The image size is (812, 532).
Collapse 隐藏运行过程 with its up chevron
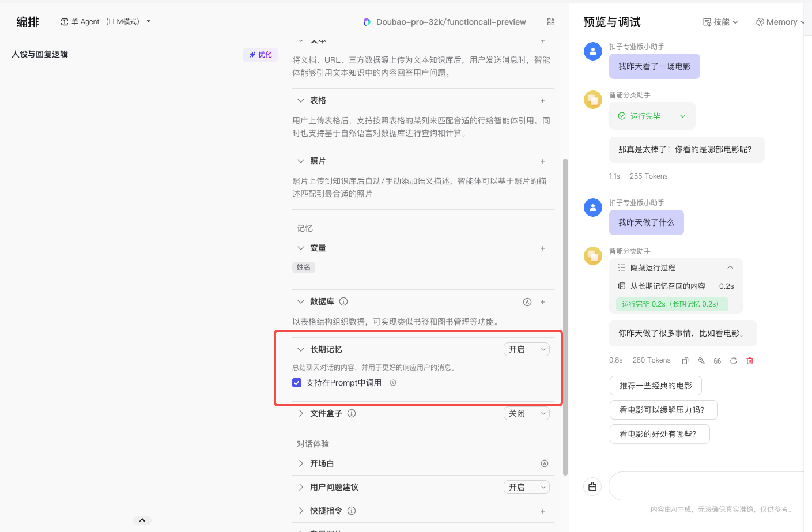tap(730, 267)
